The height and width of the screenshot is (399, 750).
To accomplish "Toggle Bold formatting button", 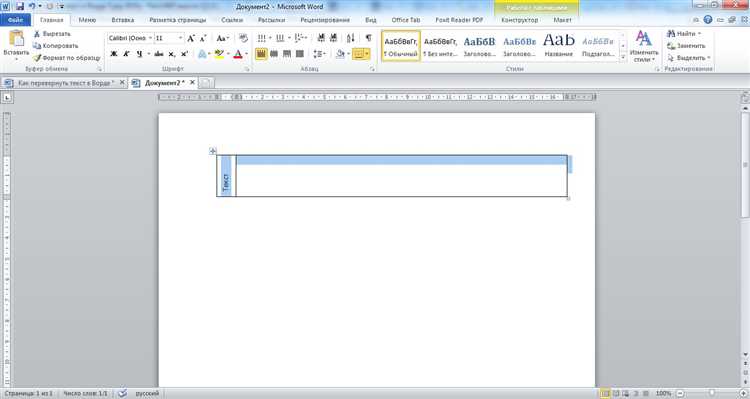I will pos(114,54).
